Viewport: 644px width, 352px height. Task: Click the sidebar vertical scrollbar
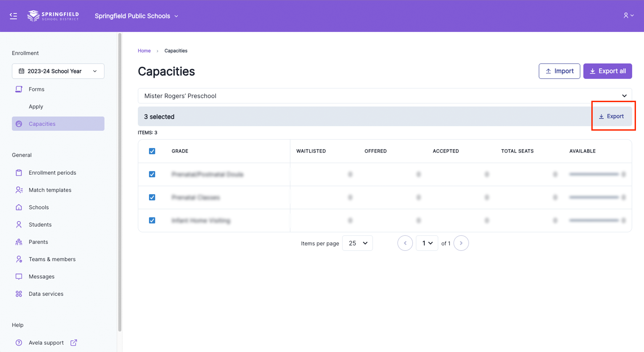120,181
